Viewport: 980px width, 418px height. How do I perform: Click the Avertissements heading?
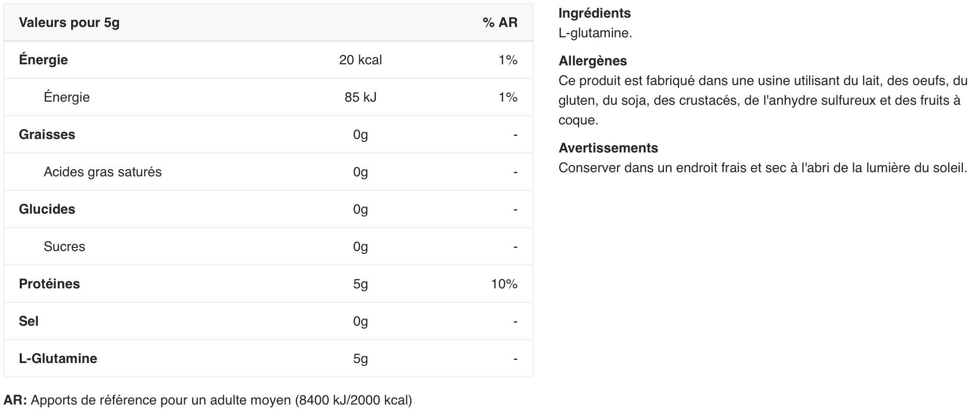608,148
